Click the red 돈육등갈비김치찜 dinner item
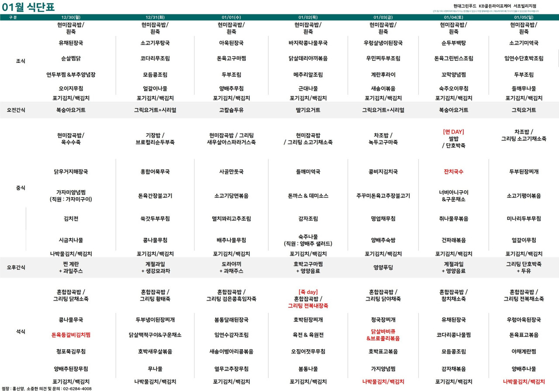This screenshot has height=392, width=559. click(71, 335)
